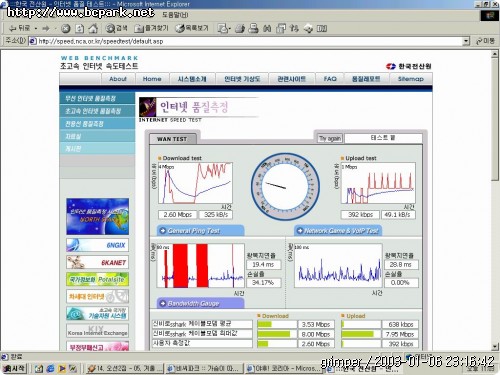Viewport: 500px width, 375px height.
Task: Go back with the 뒤로 toolbar button
Action: [x=19, y=28]
